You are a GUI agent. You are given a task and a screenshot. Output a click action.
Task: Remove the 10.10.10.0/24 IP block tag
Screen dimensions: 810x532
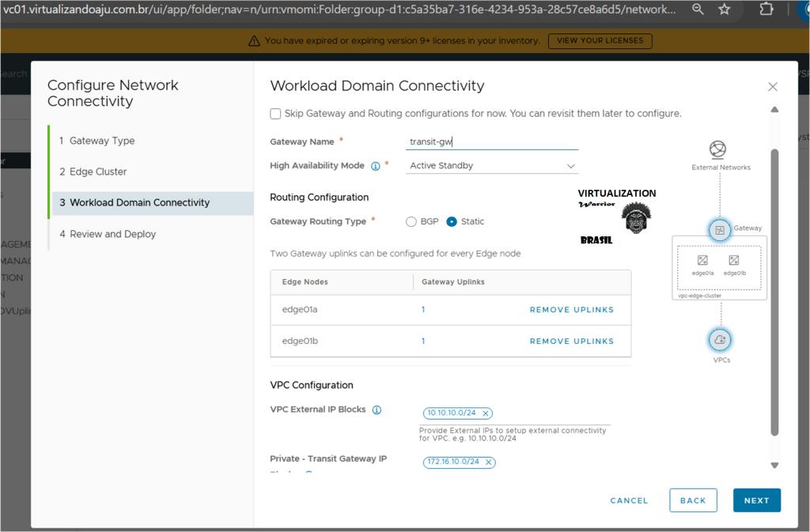click(486, 413)
